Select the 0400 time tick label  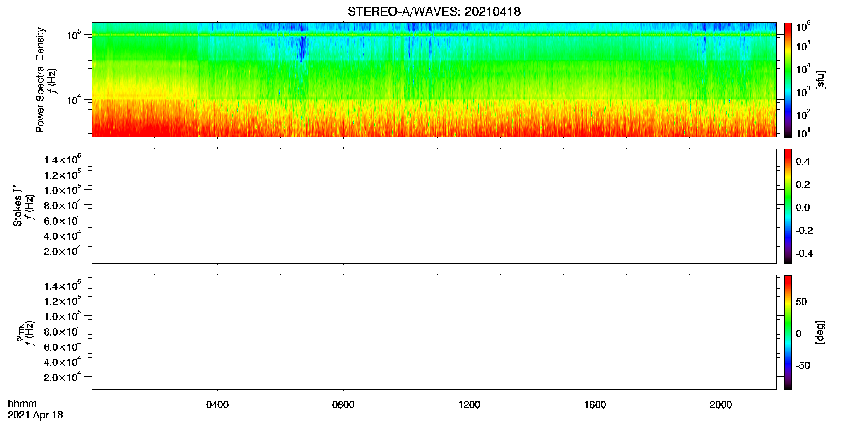click(x=217, y=405)
